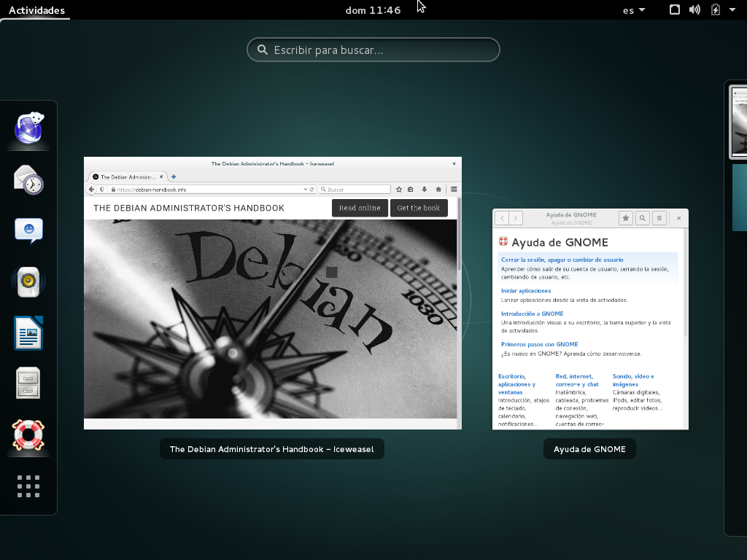Select the Iceweasel window thumbnail
The image size is (747, 560).
point(273,293)
